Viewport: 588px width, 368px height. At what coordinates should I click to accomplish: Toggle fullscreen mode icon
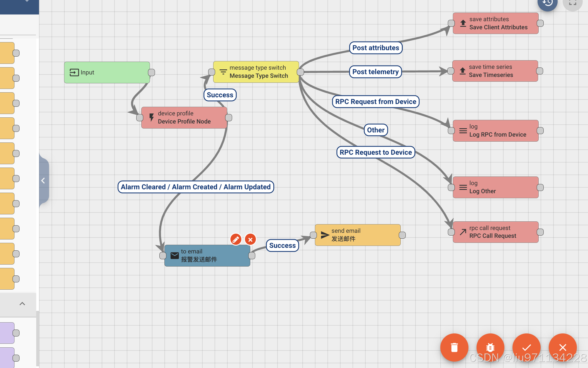[572, 3]
